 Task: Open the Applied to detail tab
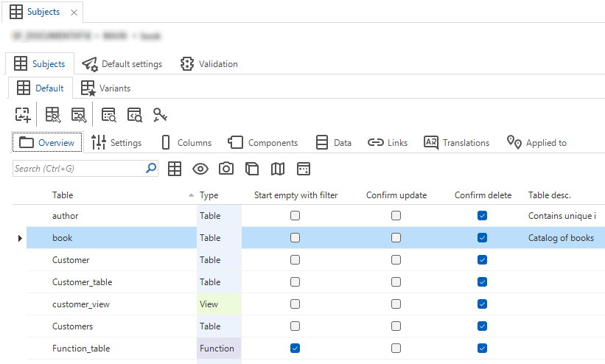pos(536,142)
